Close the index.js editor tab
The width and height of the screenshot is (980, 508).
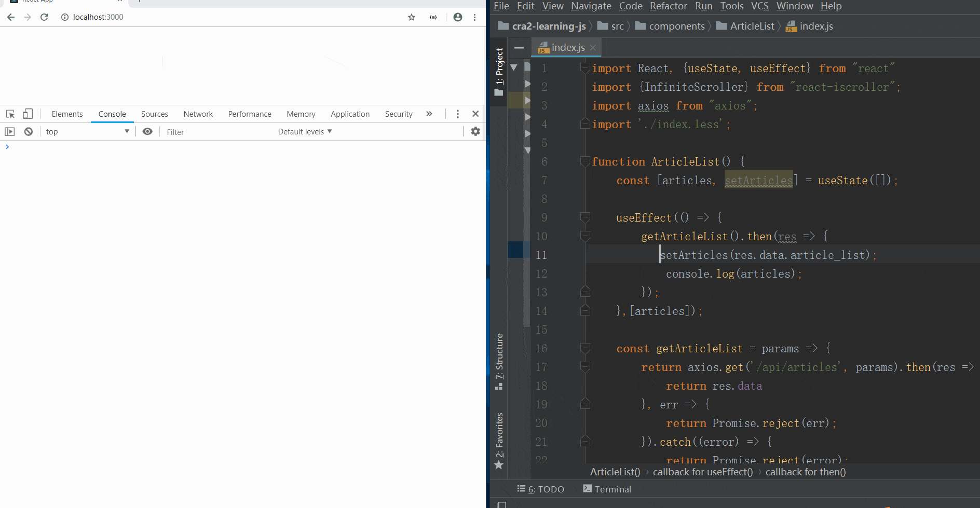coord(593,48)
